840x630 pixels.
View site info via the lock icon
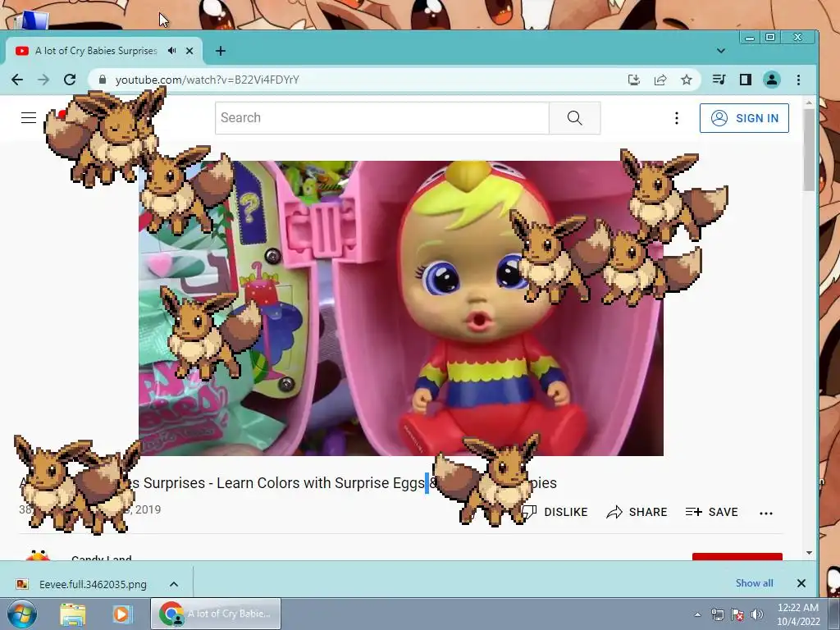pyautogui.click(x=103, y=80)
